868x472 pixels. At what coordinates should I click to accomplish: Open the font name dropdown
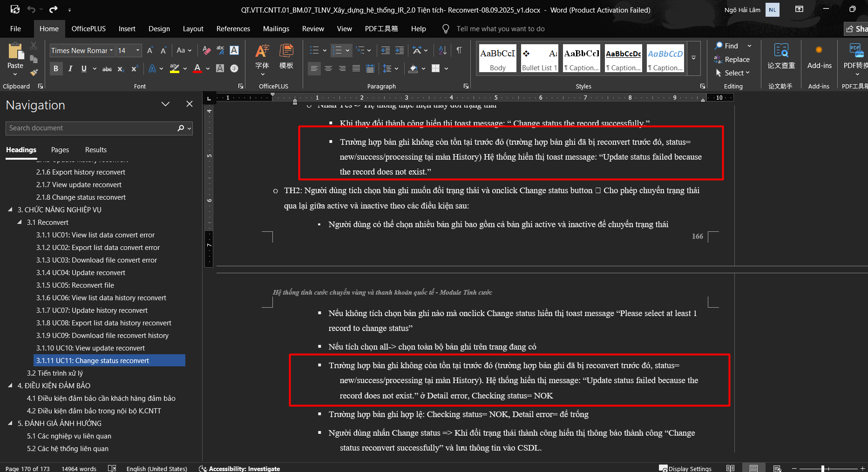pyautogui.click(x=111, y=50)
